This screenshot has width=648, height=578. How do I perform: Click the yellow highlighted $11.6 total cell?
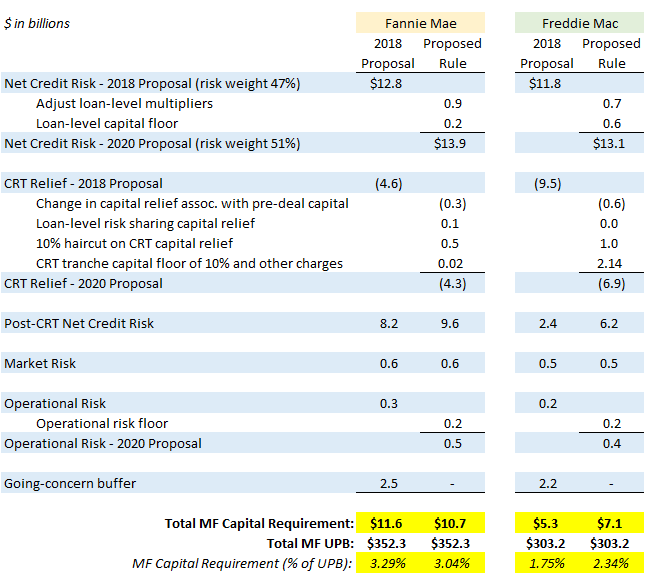coord(386,523)
